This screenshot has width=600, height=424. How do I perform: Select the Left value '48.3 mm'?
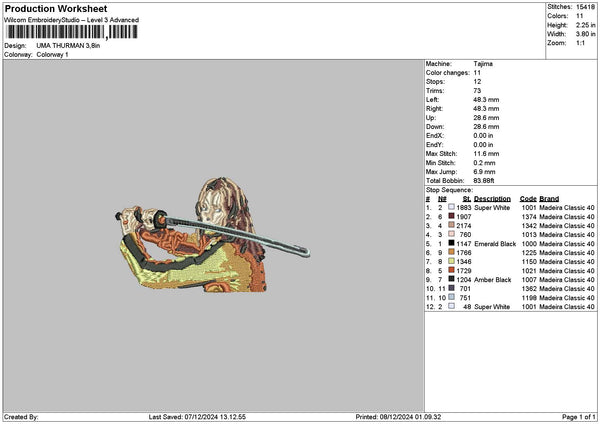pos(486,100)
